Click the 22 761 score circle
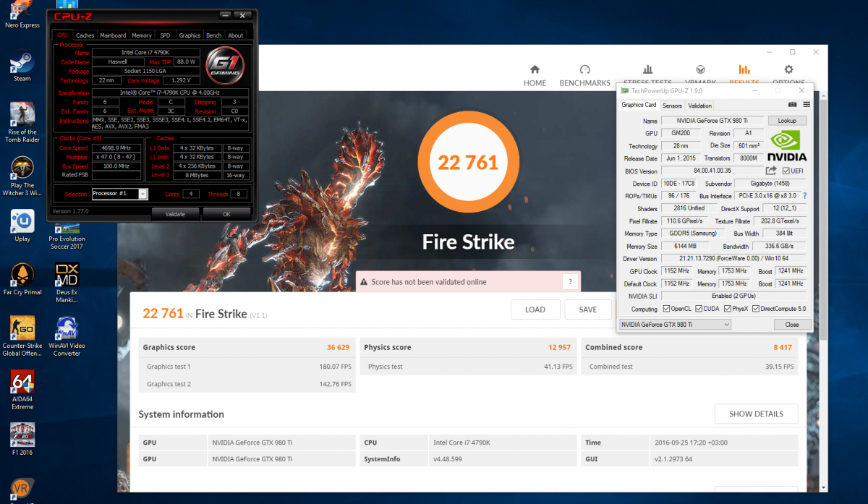Screen dimensions: 868x504 tap(468, 161)
